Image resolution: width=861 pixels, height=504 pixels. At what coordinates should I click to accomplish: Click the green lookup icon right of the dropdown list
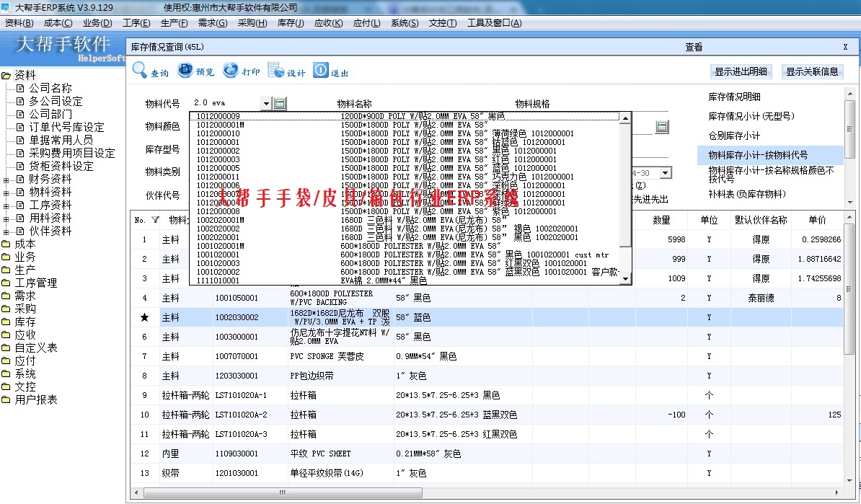[662, 127]
